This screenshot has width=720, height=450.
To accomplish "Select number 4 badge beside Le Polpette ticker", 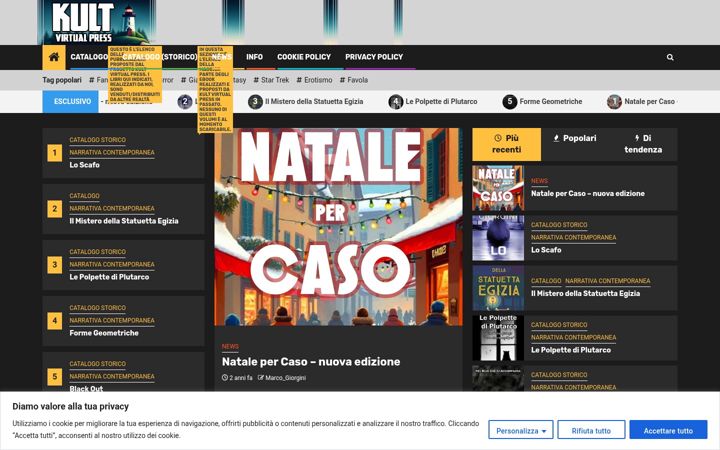I will pos(395,101).
